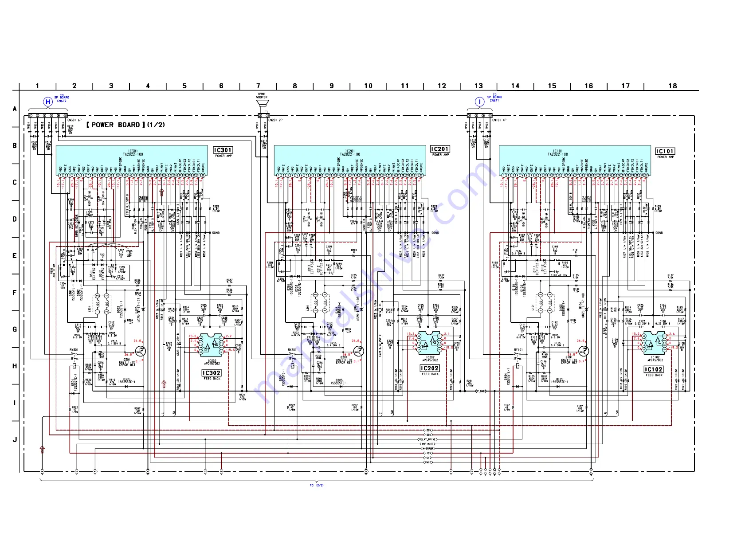
Task: Click the CN301 6P connector block
Action: [47, 116]
